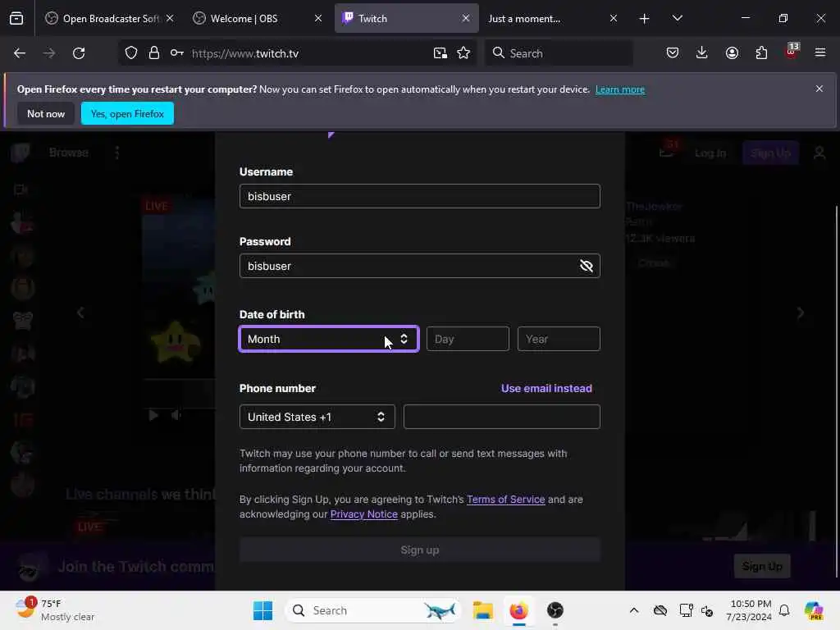Click the Twitch header Sign Up button
Viewport: 840px width, 630px height.
coord(770,153)
